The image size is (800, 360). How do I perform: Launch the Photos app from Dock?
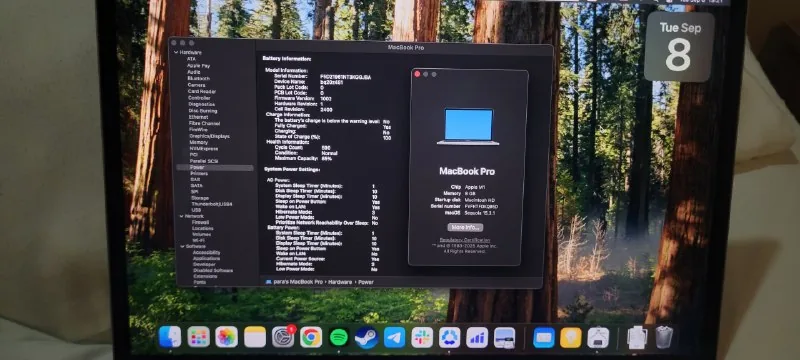tap(227, 337)
